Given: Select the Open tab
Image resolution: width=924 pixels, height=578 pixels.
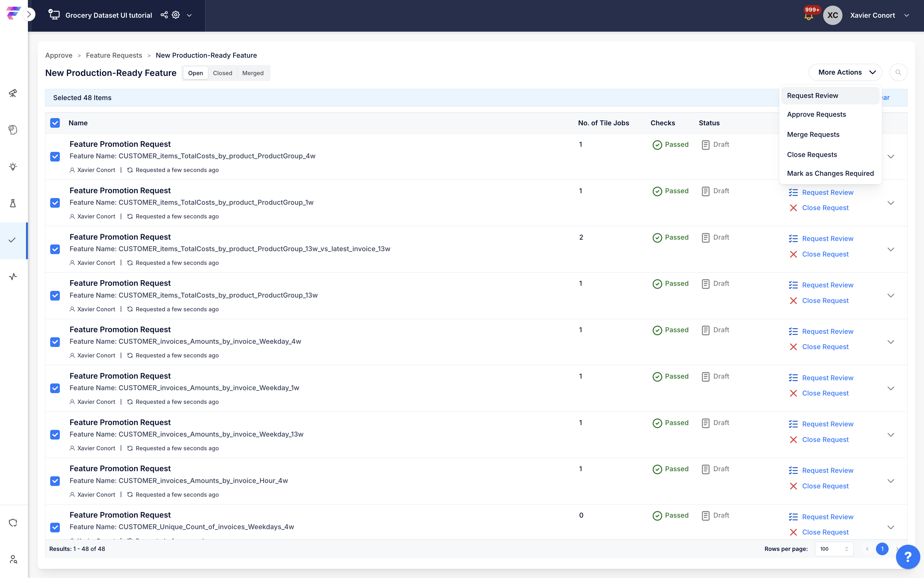Looking at the screenshot, I should tap(195, 73).
